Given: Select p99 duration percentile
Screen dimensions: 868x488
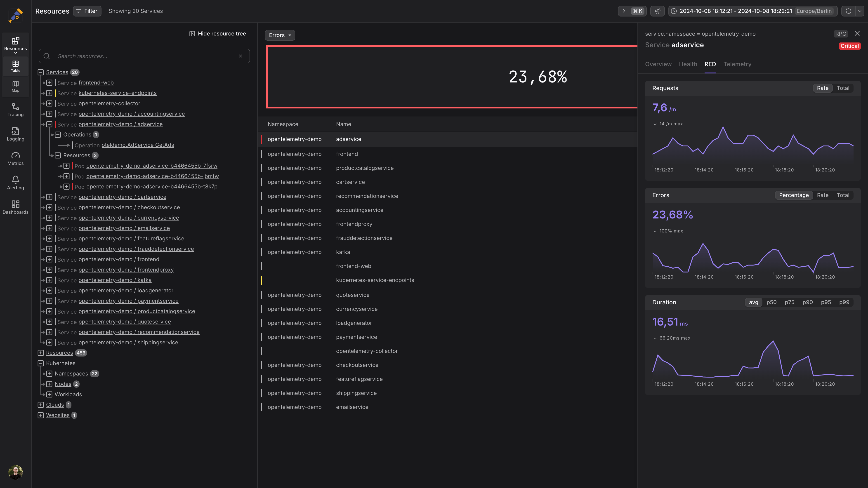Looking at the screenshot, I should (844, 303).
